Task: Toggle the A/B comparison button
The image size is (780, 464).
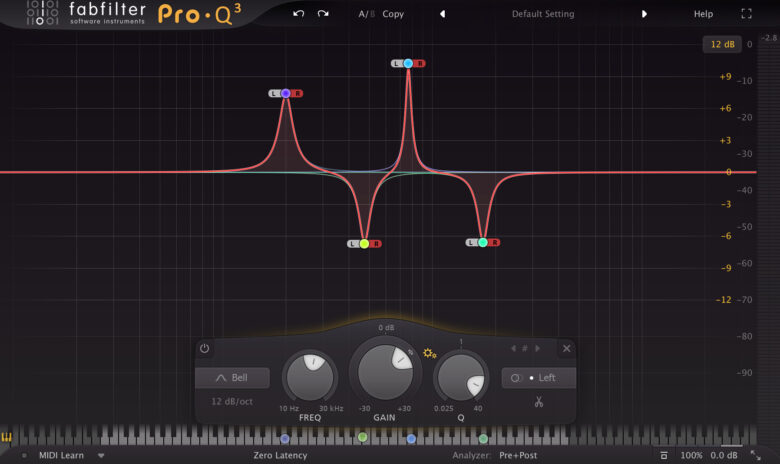Action: click(366, 14)
